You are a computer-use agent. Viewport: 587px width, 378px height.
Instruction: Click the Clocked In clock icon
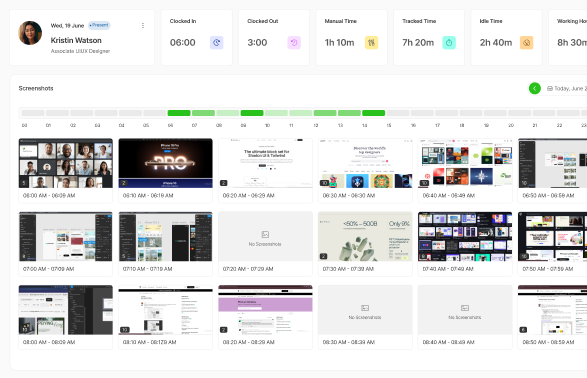216,43
